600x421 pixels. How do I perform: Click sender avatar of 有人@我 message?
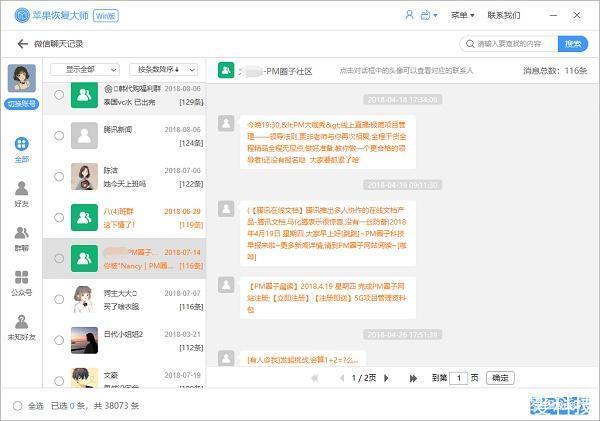226,358
